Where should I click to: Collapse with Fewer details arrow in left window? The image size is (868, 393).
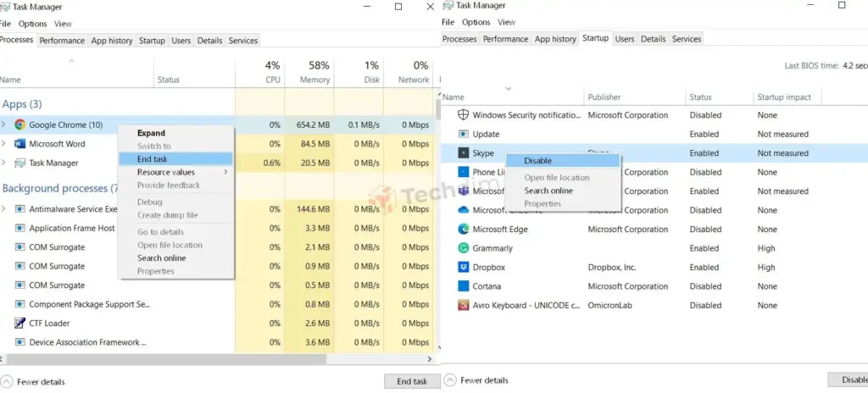click(x=7, y=381)
